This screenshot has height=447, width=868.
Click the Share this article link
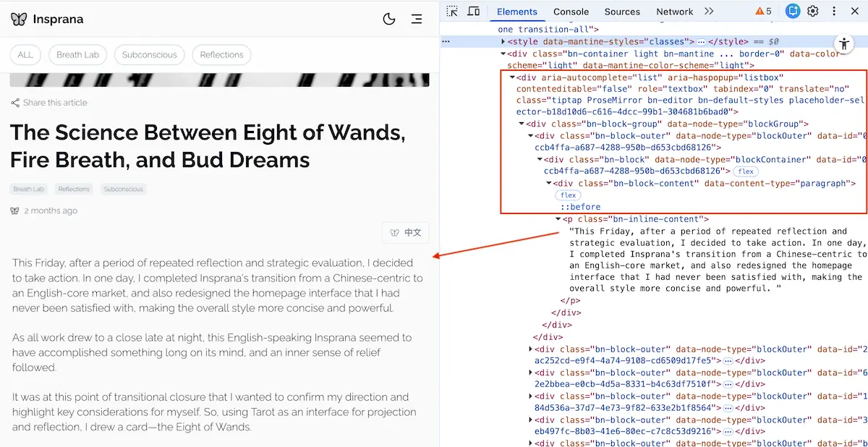[48, 103]
